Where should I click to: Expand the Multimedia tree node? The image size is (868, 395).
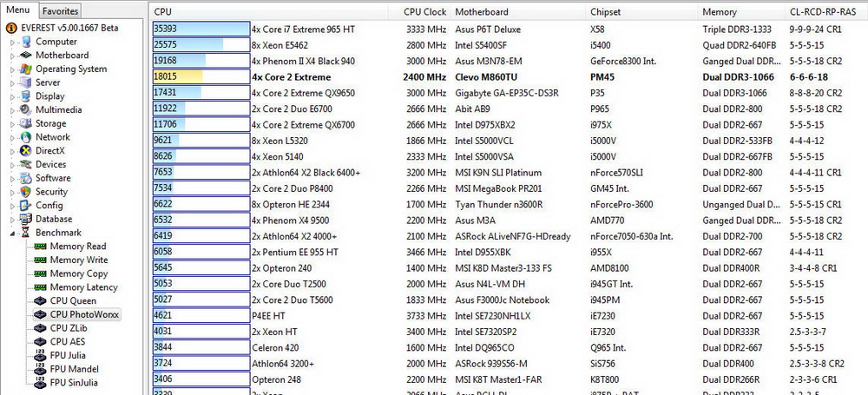[x=12, y=110]
